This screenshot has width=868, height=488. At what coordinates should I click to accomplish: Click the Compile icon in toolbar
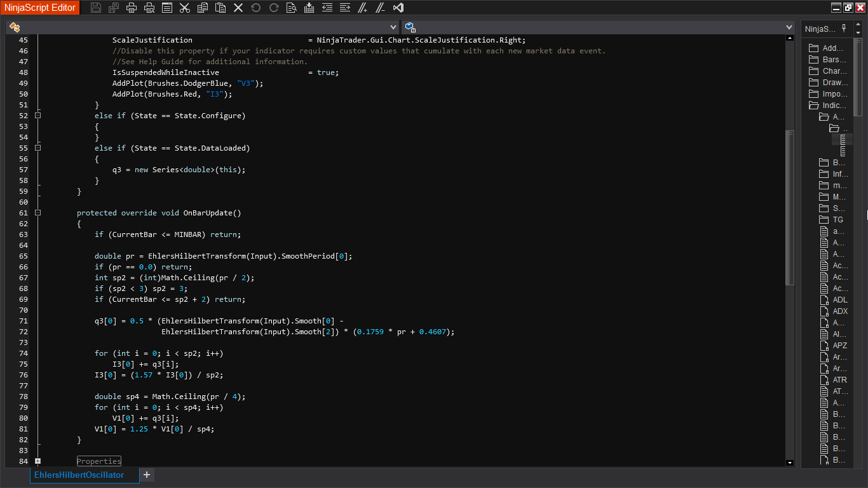(x=309, y=8)
